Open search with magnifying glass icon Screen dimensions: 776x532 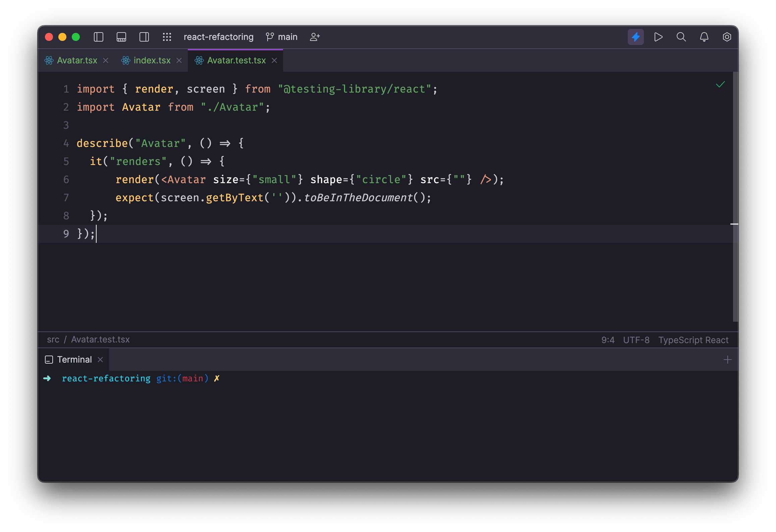[681, 37]
